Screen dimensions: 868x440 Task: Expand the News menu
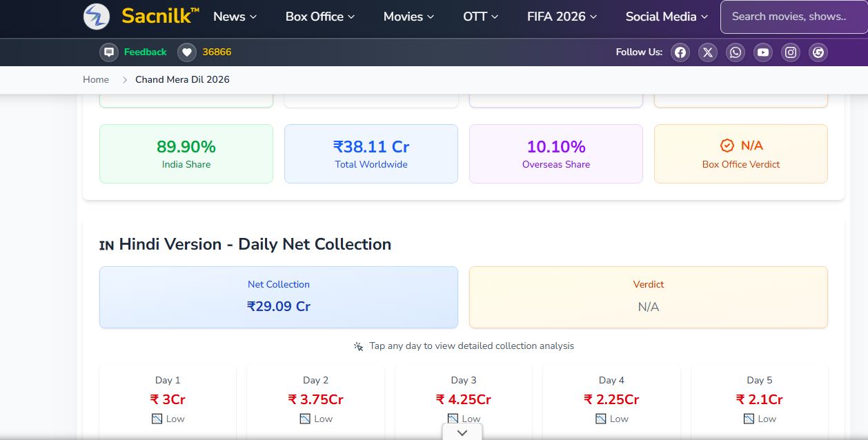point(235,17)
